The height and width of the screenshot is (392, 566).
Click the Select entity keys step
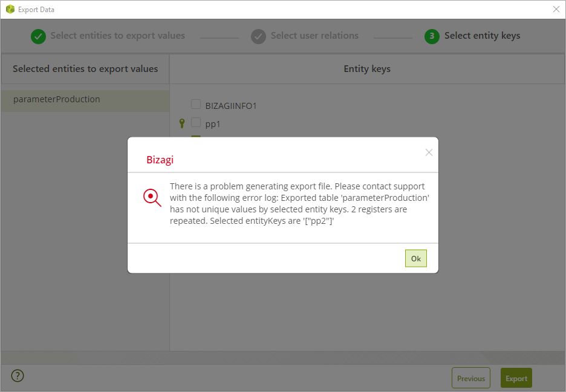pyautogui.click(x=483, y=36)
